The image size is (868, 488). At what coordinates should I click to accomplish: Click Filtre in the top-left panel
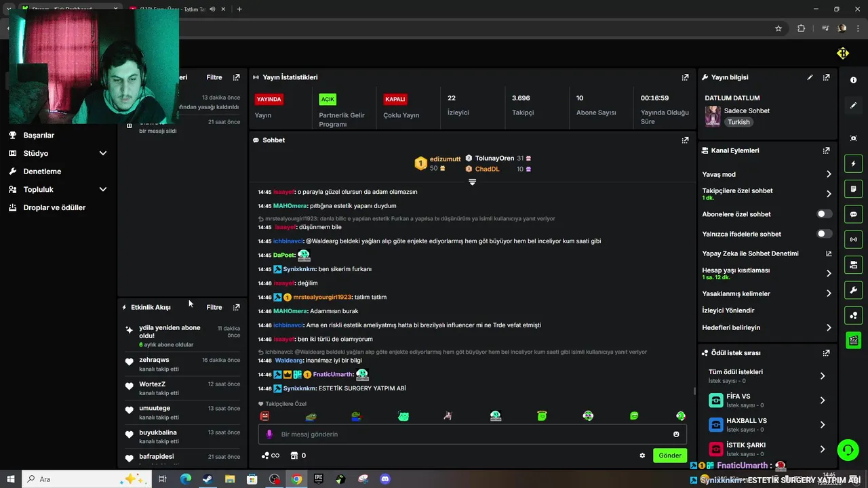click(x=214, y=77)
